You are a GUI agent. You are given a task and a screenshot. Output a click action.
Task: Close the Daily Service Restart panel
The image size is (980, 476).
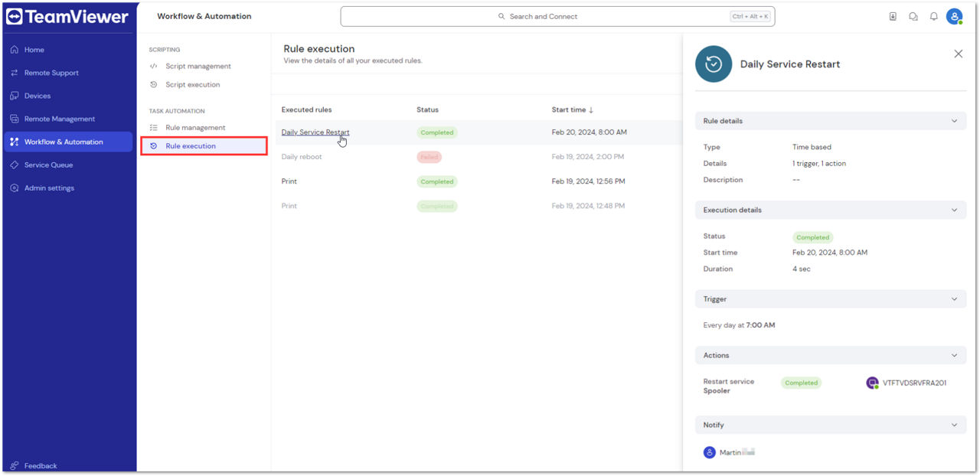coord(958,54)
